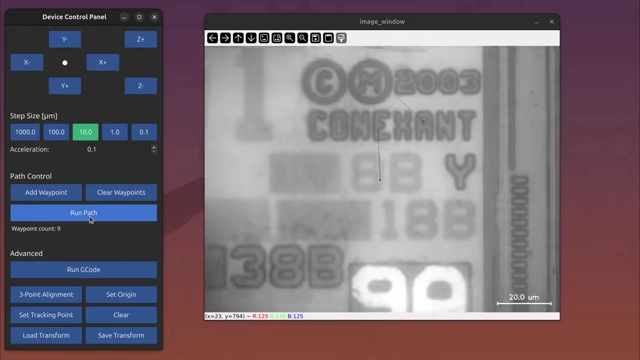Reset image to original size icon
This screenshot has height=360, width=640.
click(x=264, y=38)
